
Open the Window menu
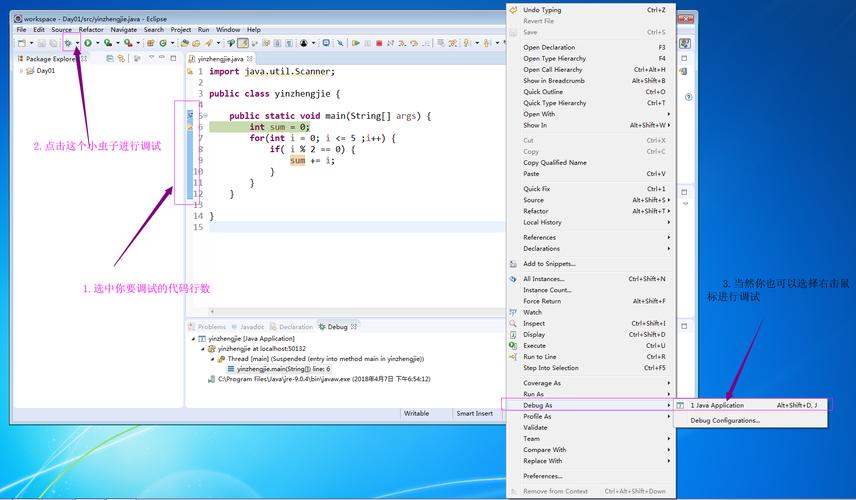pos(228,29)
